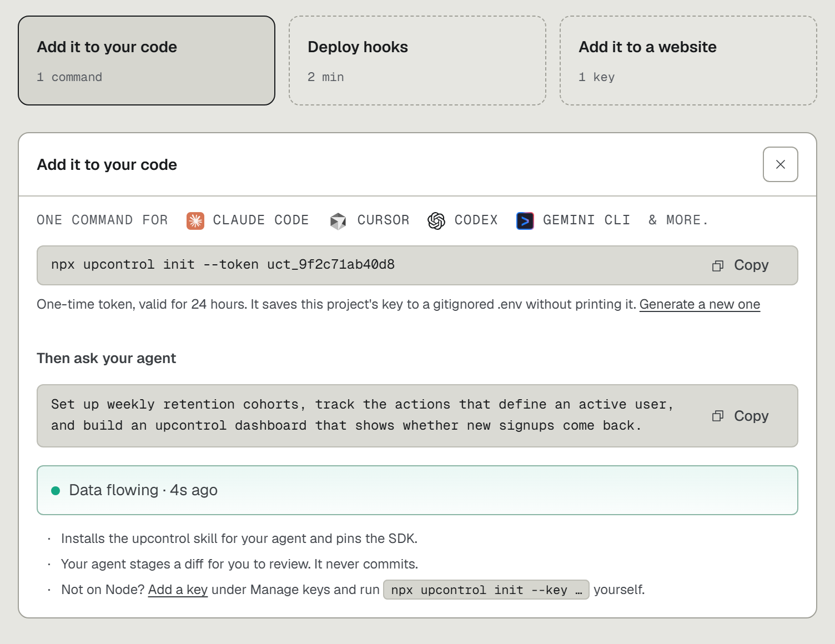Open the Deploy hooks card
This screenshot has width=835, height=644.
(x=417, y=61)
